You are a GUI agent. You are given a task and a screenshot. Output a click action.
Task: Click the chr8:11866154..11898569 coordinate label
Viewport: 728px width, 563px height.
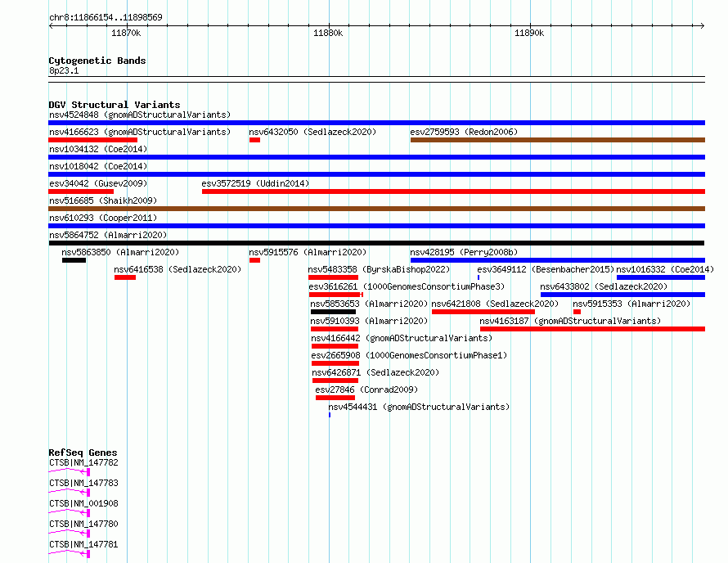106,18
